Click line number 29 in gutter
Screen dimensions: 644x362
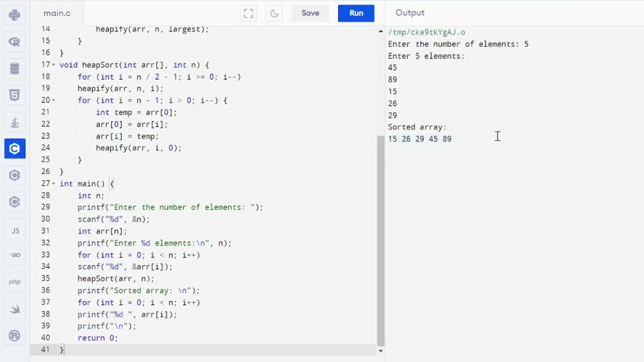45,207
